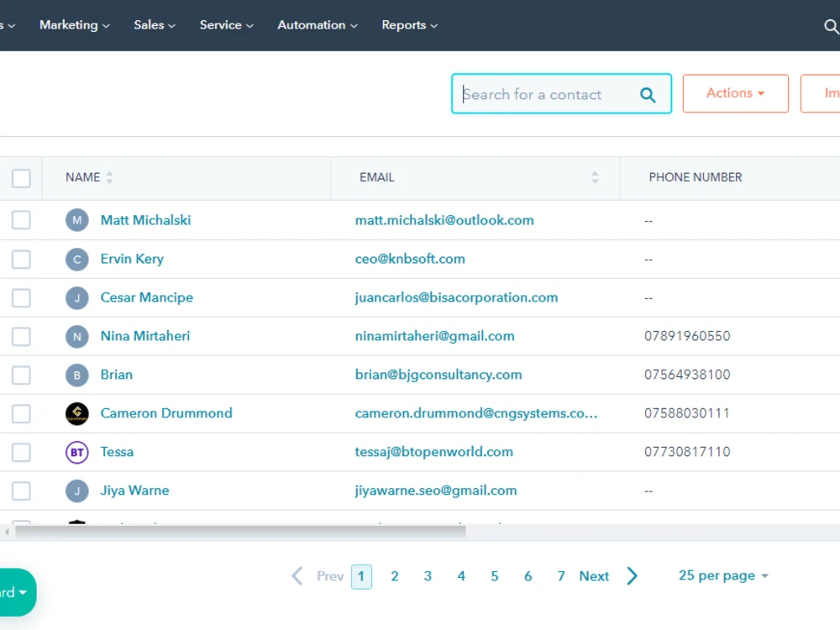
Task: Click email matt.michalski@outlook.com
Action: pos(444,220)
